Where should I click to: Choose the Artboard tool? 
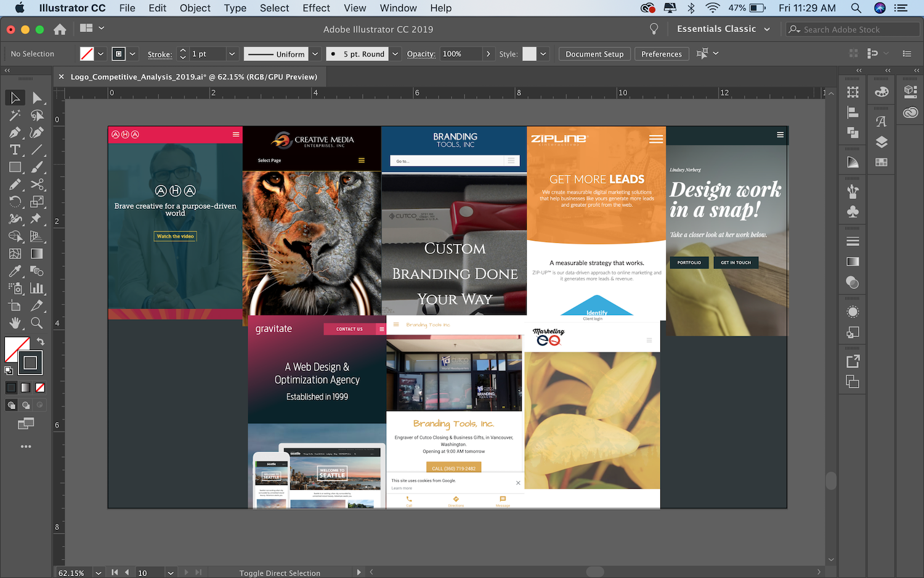[15, 305]
